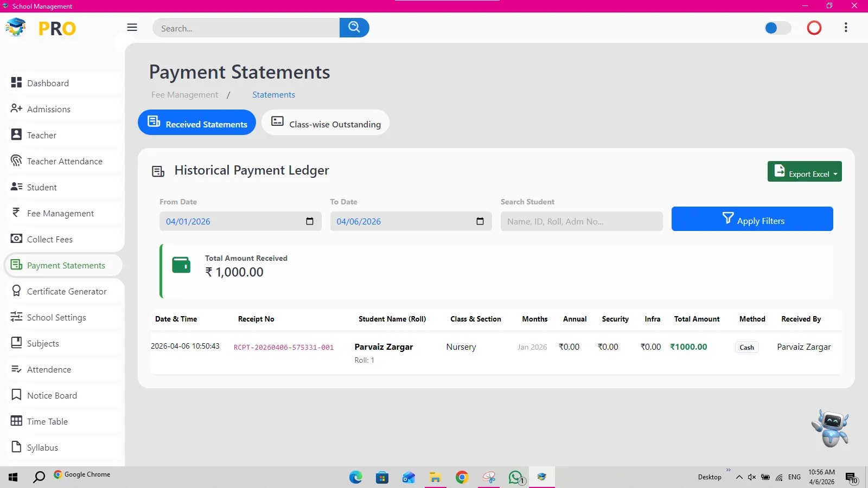Click the Historical Payment Ledger heading icon
This screenshot has width=868, height=488.
coord(158,171)
